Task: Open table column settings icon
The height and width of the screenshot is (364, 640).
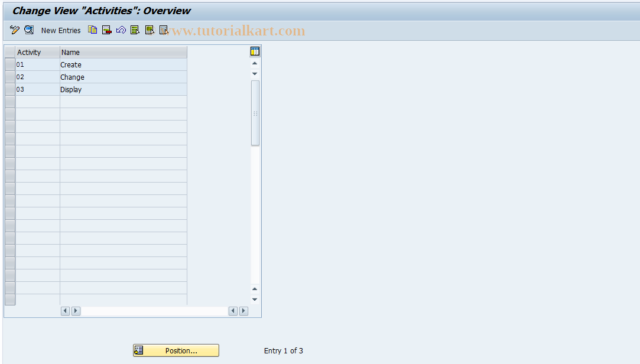Action: click(255, 51)
